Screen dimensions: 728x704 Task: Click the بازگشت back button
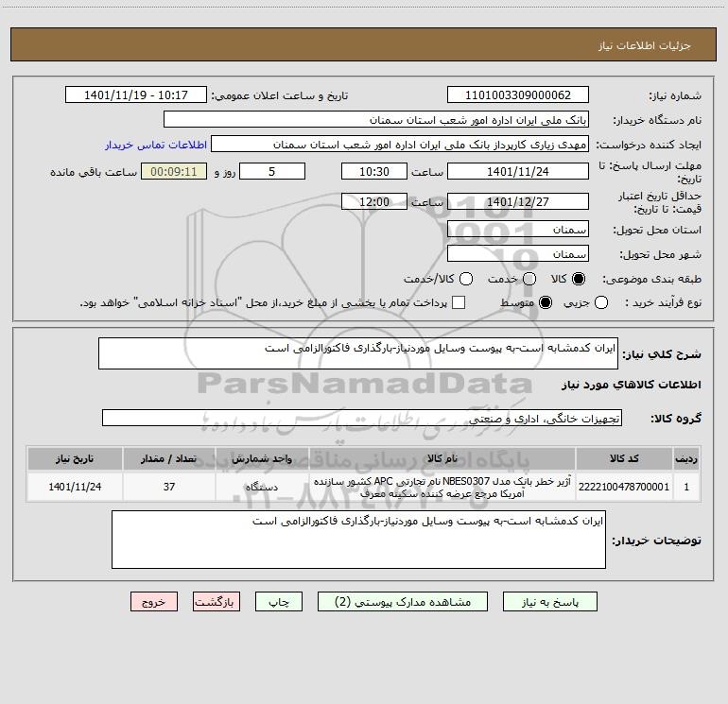point(217,602)
